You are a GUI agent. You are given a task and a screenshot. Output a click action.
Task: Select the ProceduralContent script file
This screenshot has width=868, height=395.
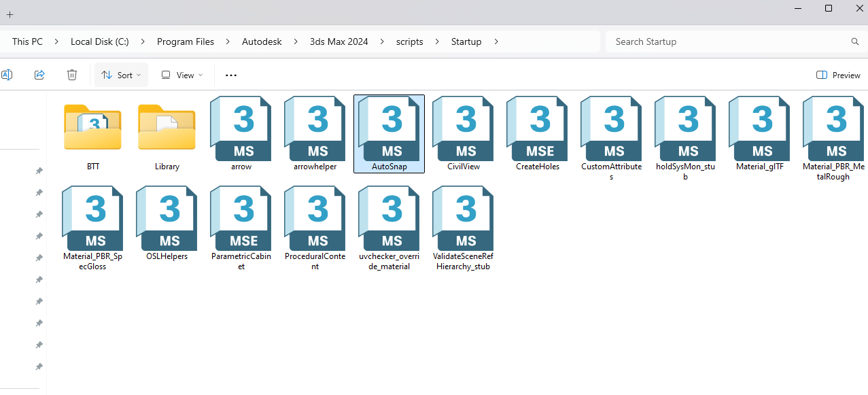[x=315, y=229]
